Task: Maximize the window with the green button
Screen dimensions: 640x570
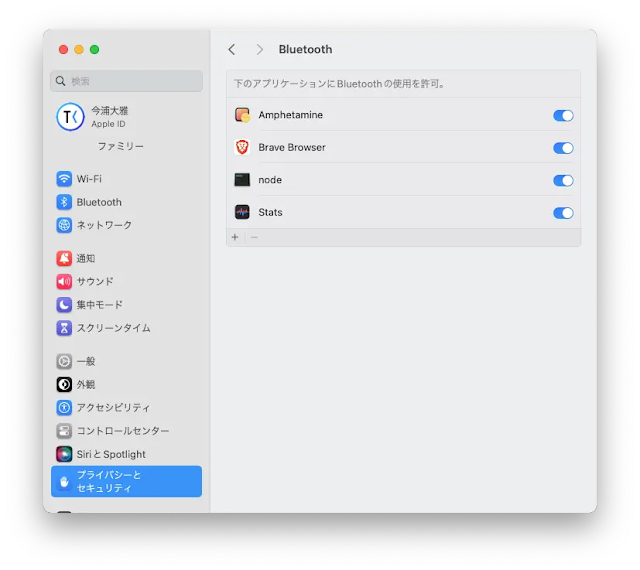Action: pyautogui.click(x=94, y=49)
